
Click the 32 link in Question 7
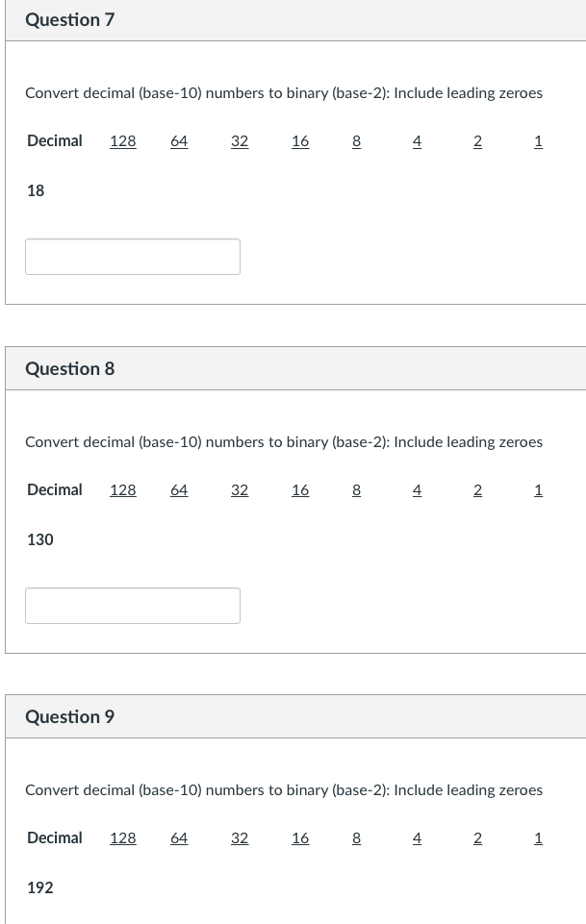pyautogui.click(x=239, y=140)
